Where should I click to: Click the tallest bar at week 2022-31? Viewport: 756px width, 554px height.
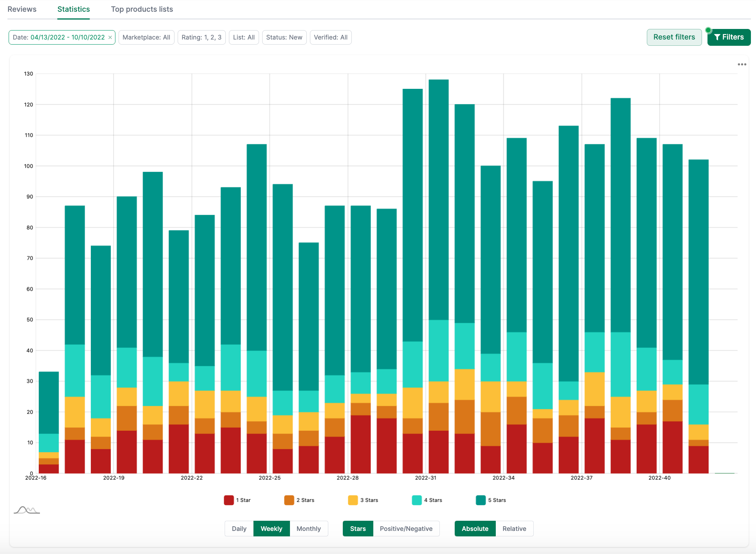(439, 276)
